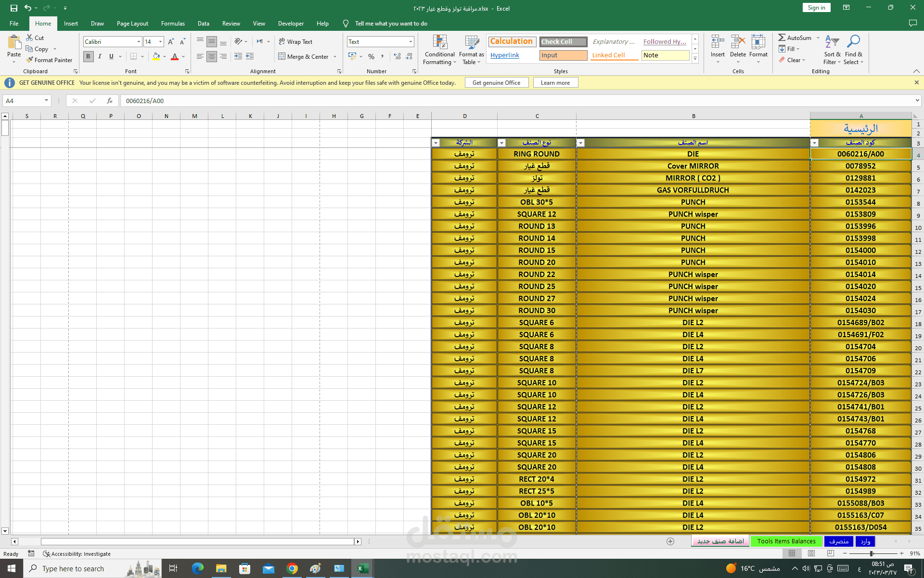Open Excel from the Windows taskbar

pos(362,569)
